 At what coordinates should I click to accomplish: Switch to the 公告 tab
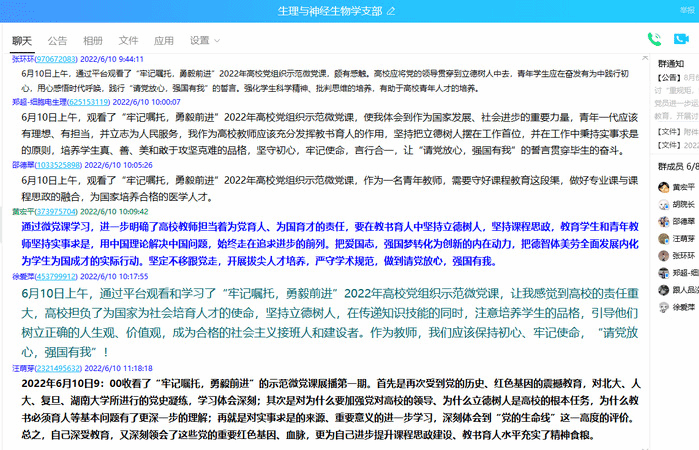57,41
